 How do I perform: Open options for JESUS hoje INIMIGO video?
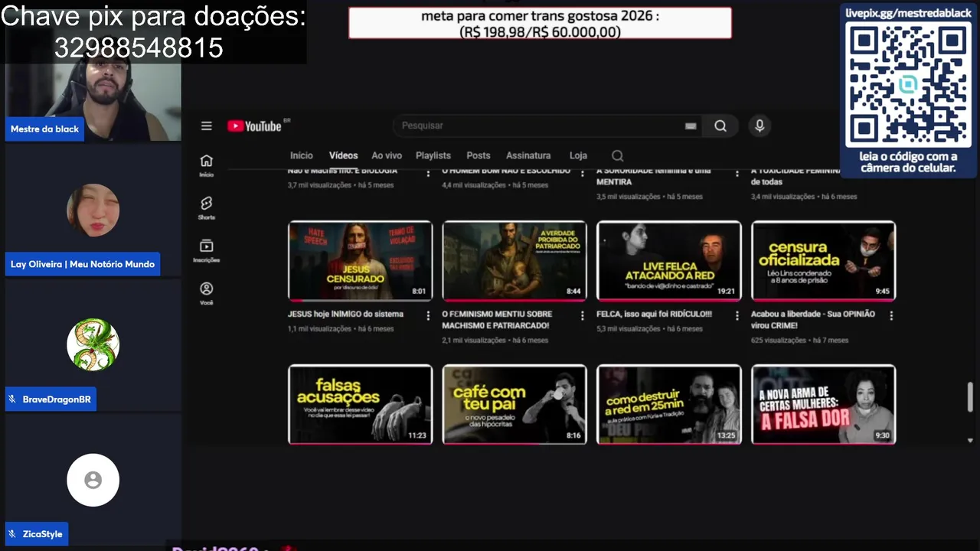click(x=427, y=315)
